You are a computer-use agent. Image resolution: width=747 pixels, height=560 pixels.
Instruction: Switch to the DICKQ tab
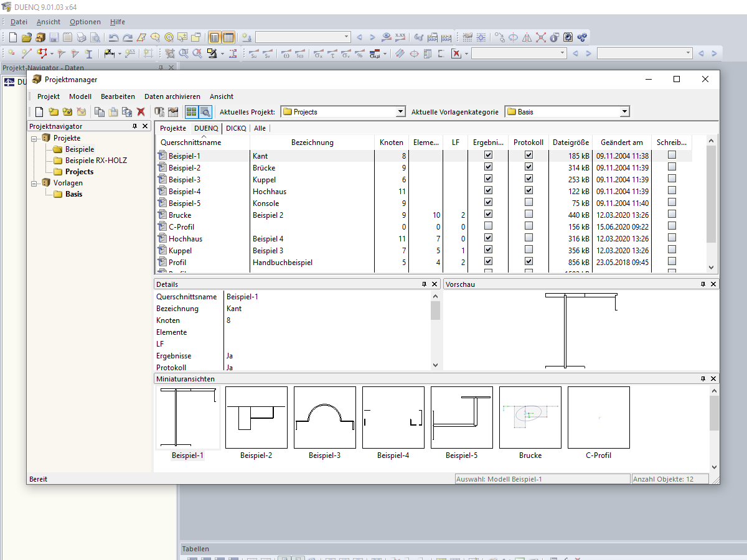236,128
